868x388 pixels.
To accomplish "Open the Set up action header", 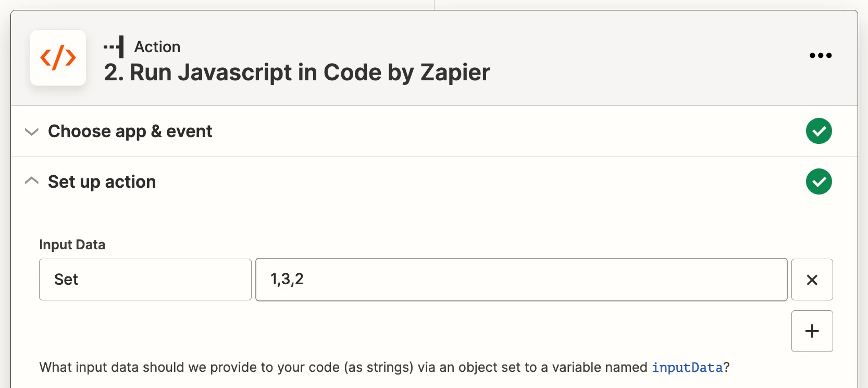I will point(102,181).
